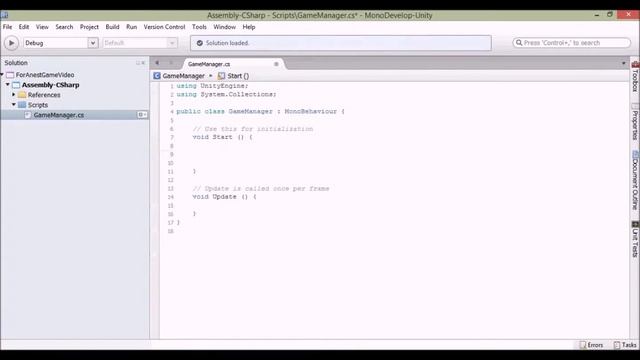Viewport: 640px width, 360px height.
Task: Expand the References folder
Action: coord(13,95)
